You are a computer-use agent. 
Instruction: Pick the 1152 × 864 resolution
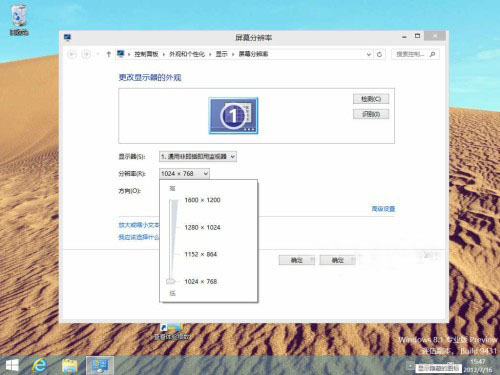pos(201,254)
